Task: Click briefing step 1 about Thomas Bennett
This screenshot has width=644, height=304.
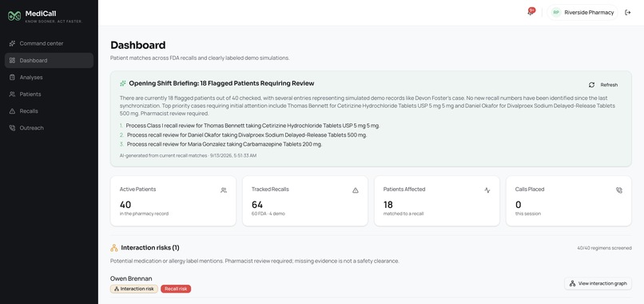Action: [x=252, y=126]
